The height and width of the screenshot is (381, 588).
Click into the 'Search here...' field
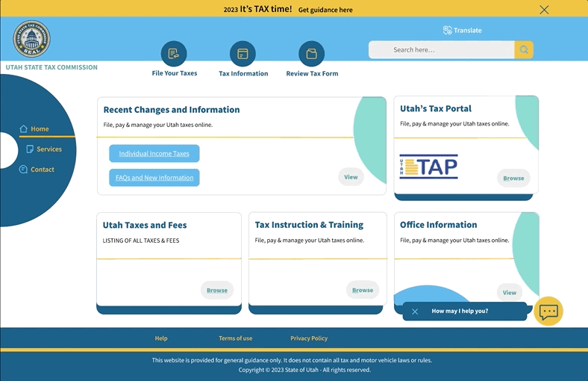pyautogui.click(x=442, y=50)
